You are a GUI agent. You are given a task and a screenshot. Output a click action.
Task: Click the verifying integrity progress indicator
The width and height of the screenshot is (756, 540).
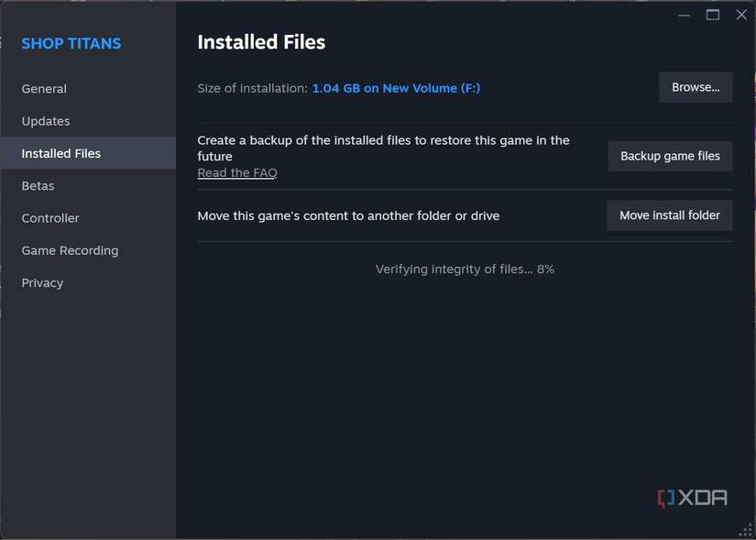click(464, 269)
